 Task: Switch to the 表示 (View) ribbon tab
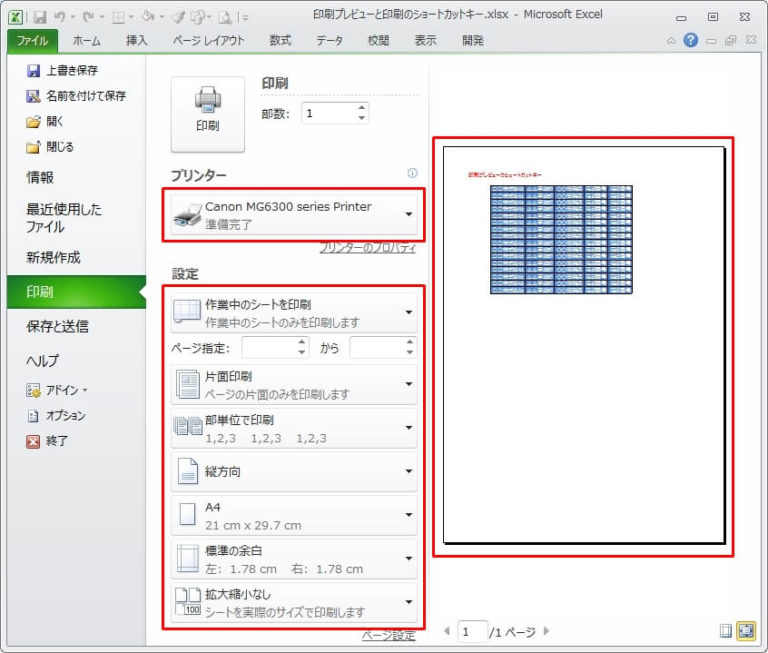[425, 41]
